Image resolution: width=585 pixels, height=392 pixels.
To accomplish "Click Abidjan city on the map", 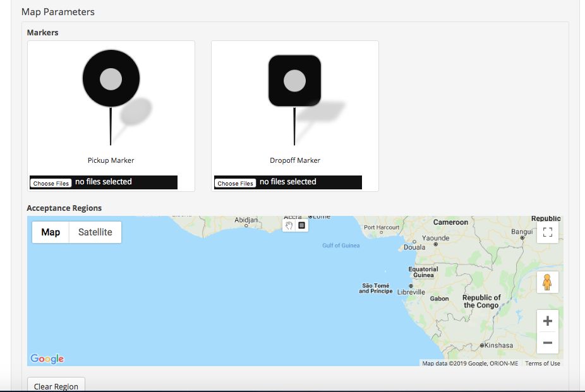I will (246, 220).
